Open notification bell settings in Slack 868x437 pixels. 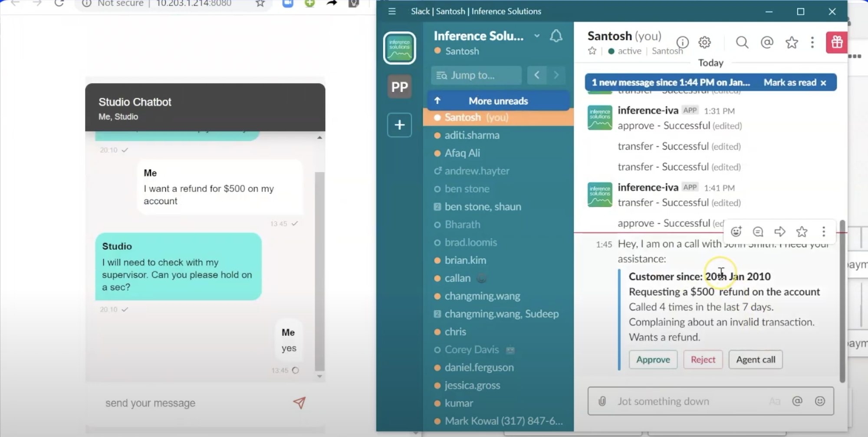pos(556,36)
